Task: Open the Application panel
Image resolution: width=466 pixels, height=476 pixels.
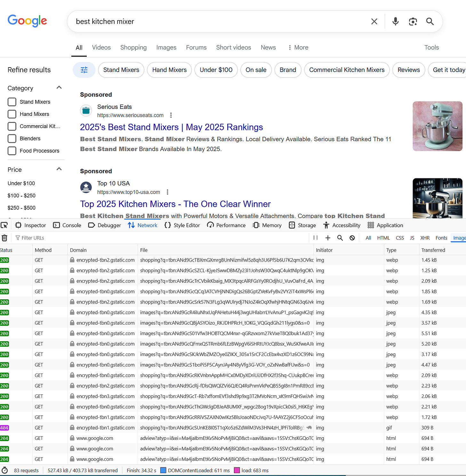Action: (x=385, y=225)
